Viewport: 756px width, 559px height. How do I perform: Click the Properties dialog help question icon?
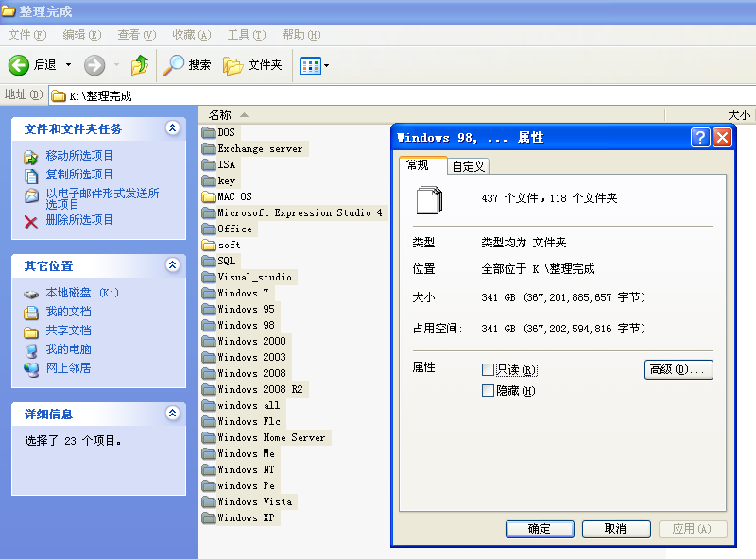click(700, 138)
